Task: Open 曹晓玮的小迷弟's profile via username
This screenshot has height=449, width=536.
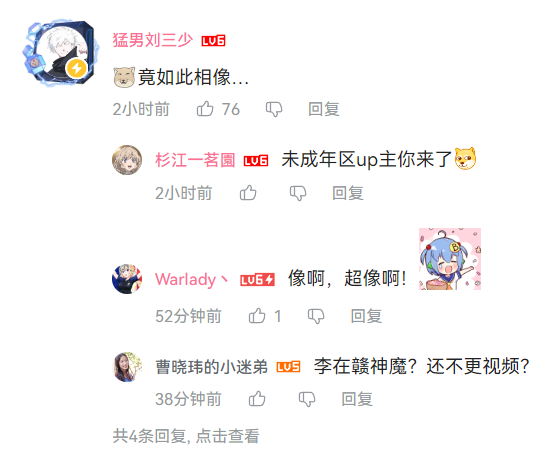Action: (211, 367)
